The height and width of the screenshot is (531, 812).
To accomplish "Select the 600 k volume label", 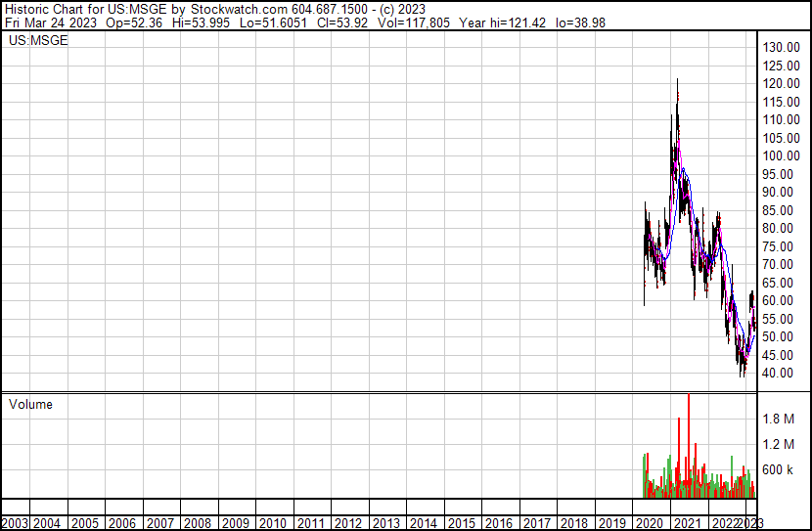I will tap(780, 470).
